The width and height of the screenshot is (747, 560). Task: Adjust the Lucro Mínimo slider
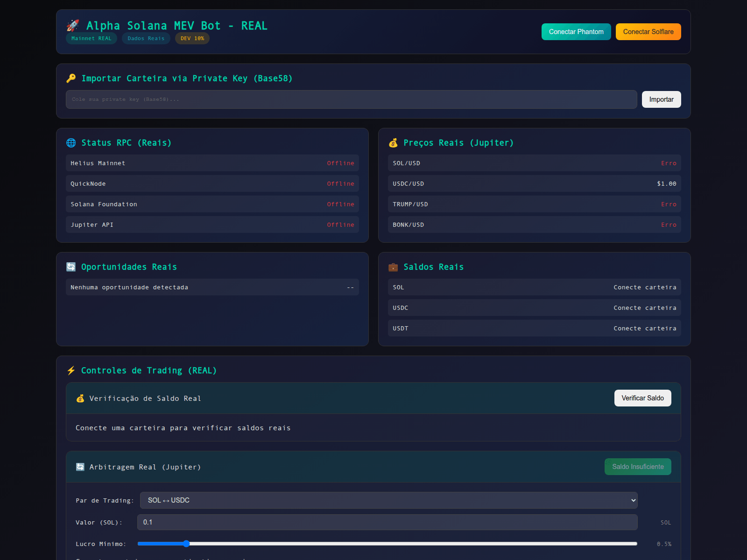pos(187,543)
